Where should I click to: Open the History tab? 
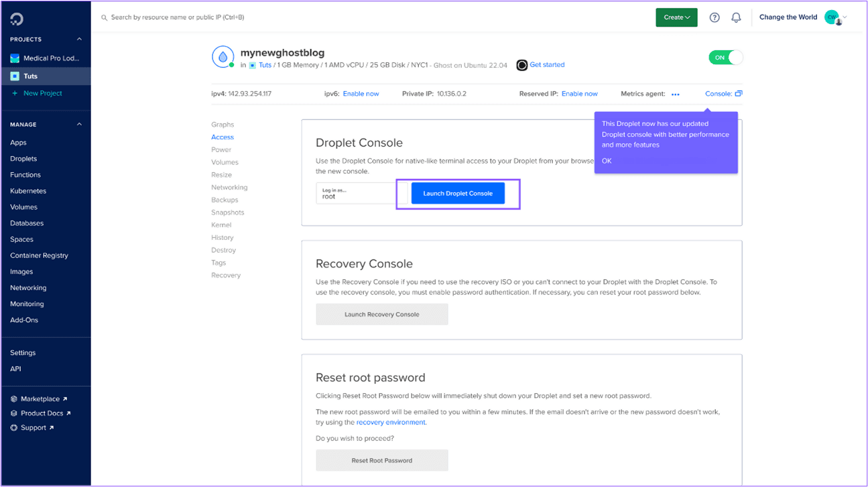[x=223, y=238]
